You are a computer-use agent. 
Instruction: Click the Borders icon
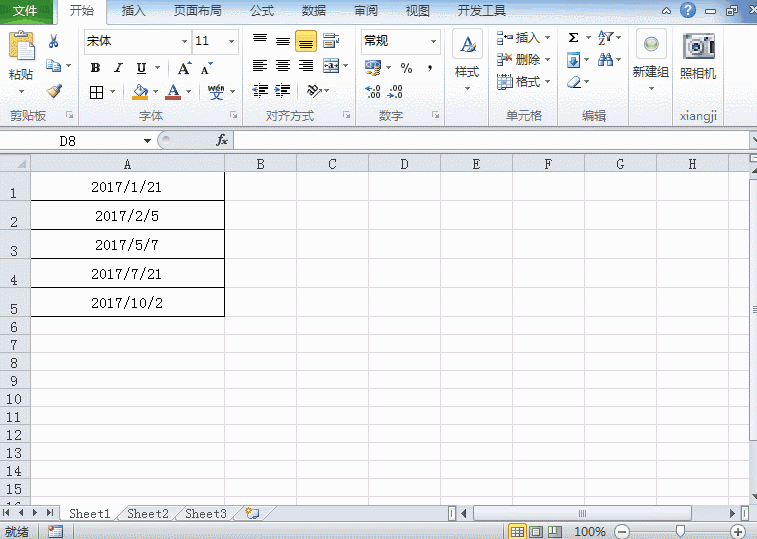pyautogui.click(x=97, y=92)
